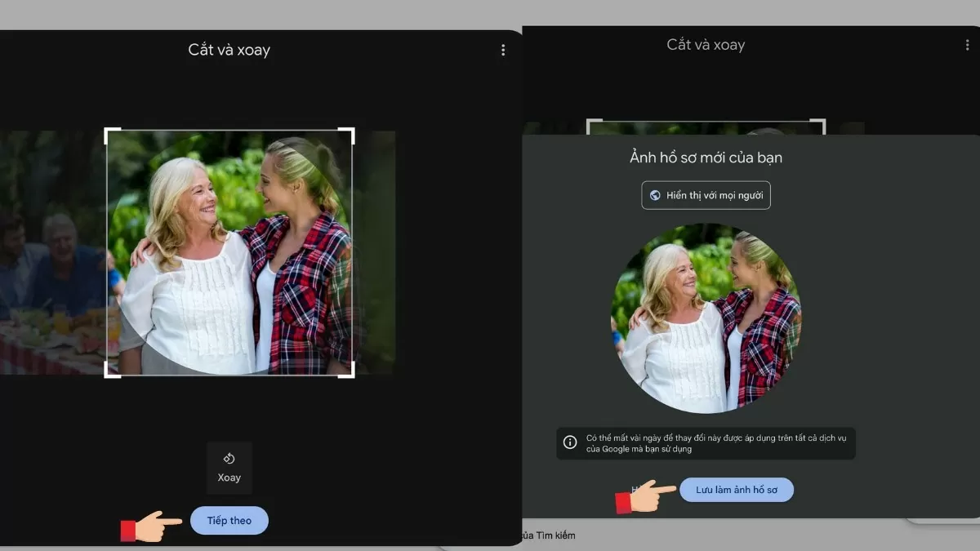Click the photo inside the crop frame
980x551 pixels.
tap(229, 253)
